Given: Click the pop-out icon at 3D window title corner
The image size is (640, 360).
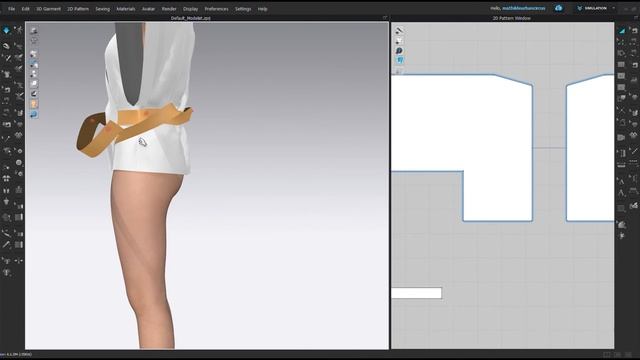Looking at the screenshot, I should [x=385, y=18].
